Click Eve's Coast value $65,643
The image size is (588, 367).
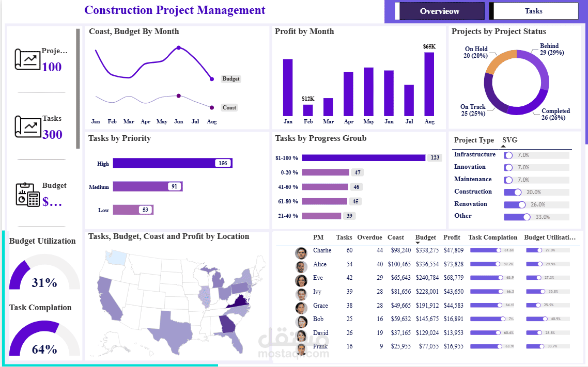pyautogui.click(x=400, y=278)
